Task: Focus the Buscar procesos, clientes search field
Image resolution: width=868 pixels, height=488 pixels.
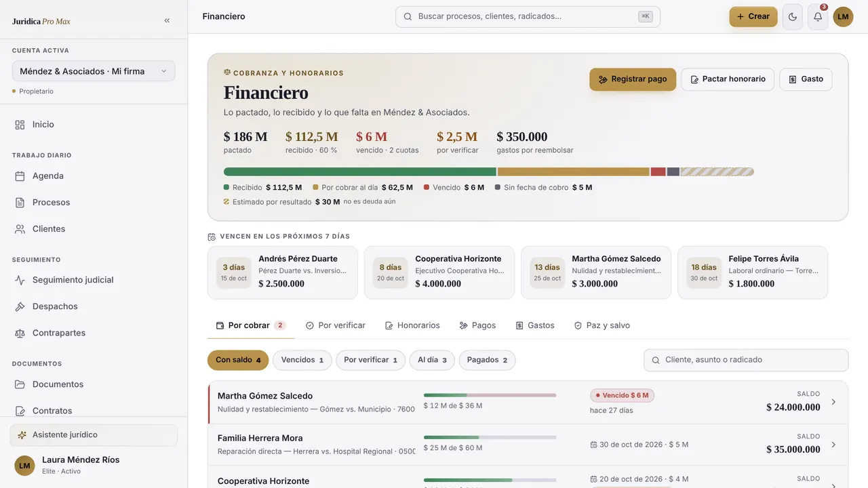Action: click(x=528, y=17)
